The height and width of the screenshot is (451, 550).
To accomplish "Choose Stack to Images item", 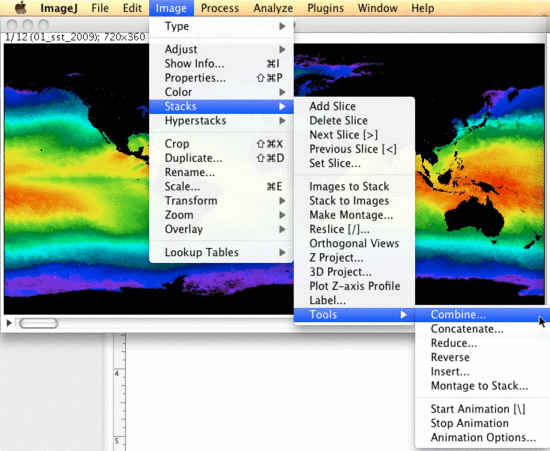I will [x=354, y=201].
